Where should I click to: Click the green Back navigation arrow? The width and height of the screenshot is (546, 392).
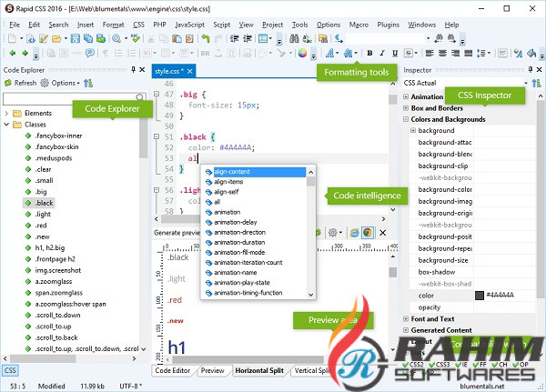[13, 53]
